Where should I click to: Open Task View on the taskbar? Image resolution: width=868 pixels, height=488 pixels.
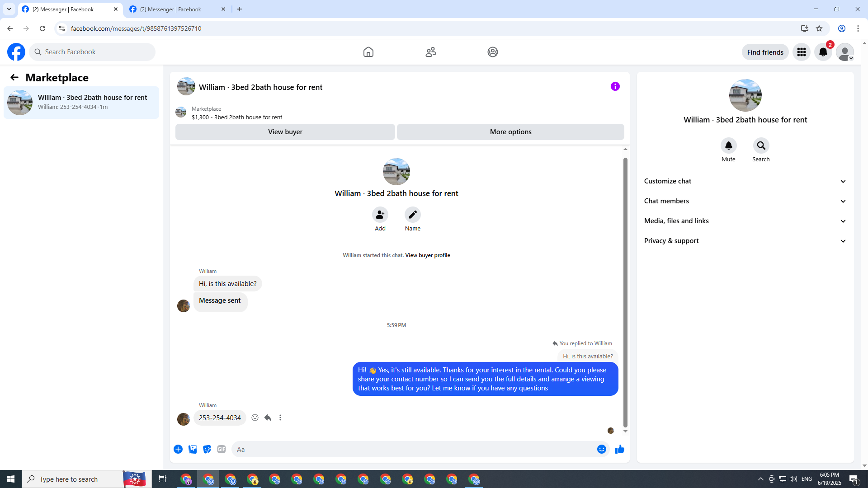(163, 479)
